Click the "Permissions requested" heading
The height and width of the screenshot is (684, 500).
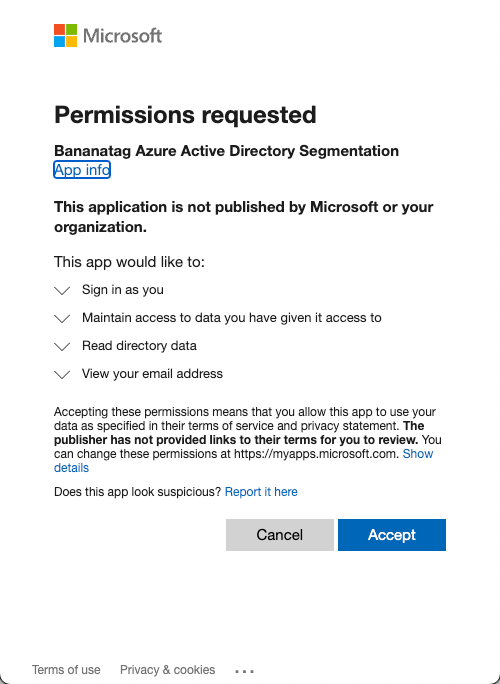coord(185,115)
